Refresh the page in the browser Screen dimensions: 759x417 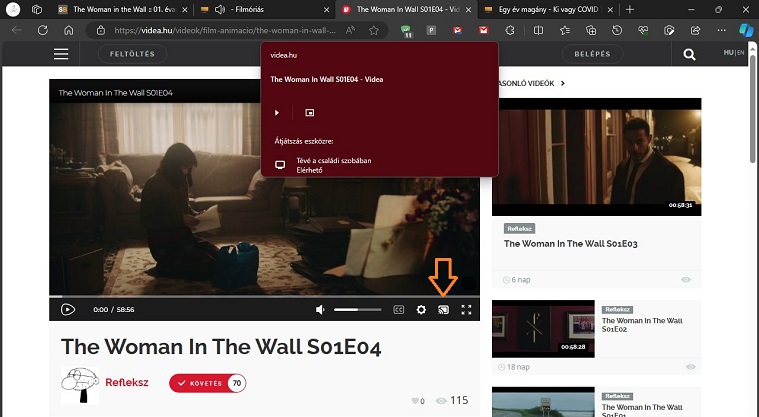42,30
